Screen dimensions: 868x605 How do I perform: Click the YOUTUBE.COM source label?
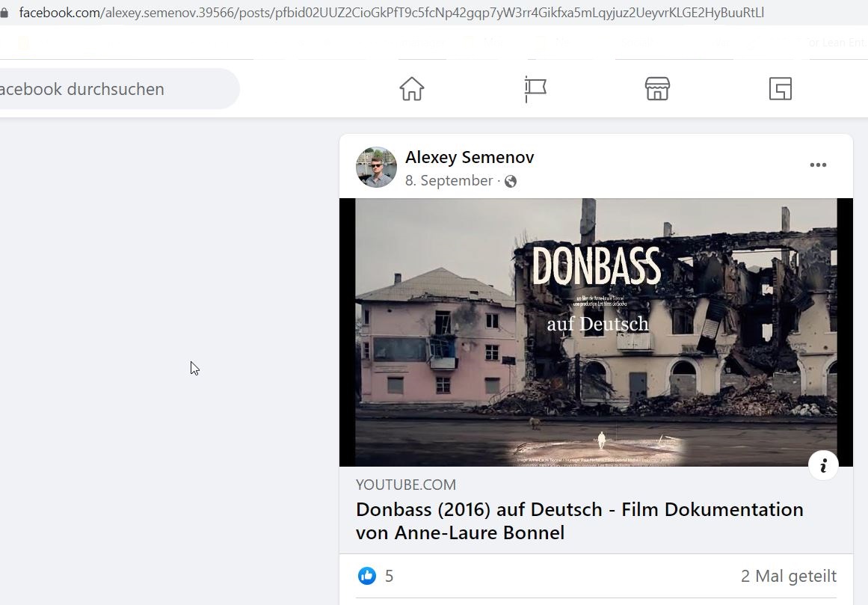click(406, 485)
